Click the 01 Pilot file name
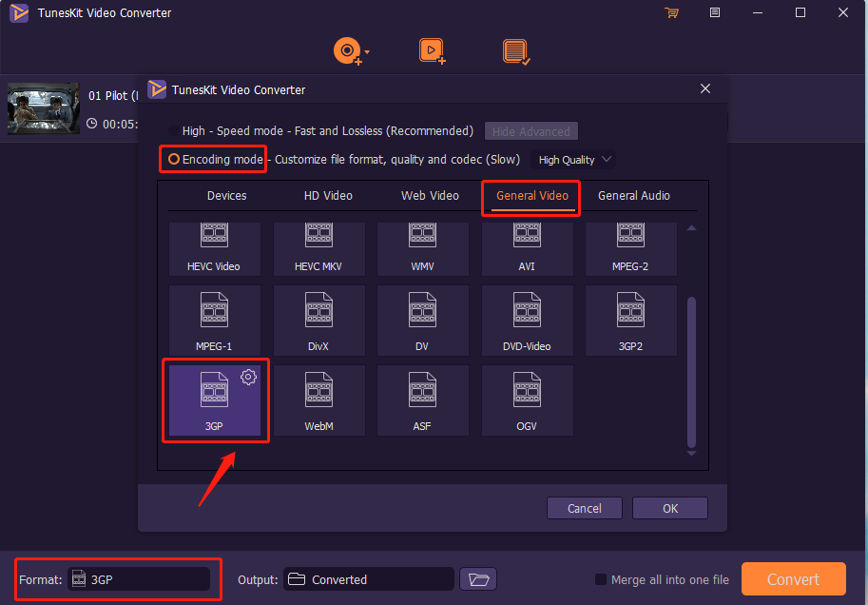 (x=113, y=95)
